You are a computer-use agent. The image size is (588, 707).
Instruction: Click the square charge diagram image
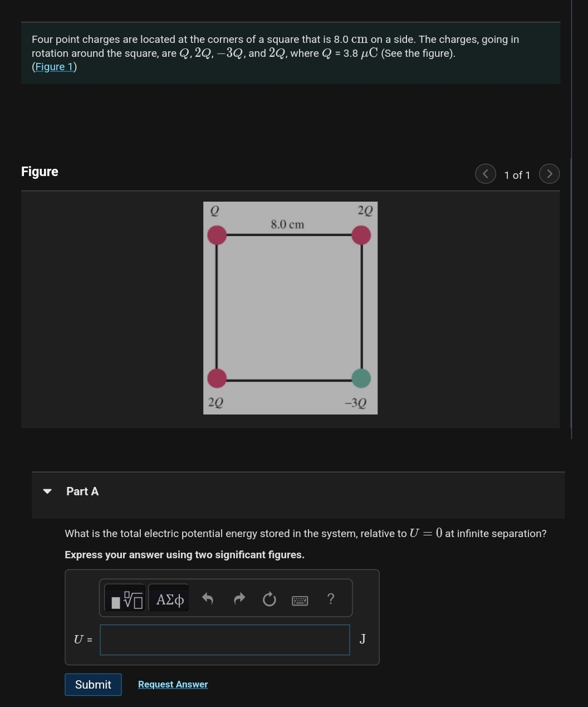pyautogui.click(x=290, y=307)
